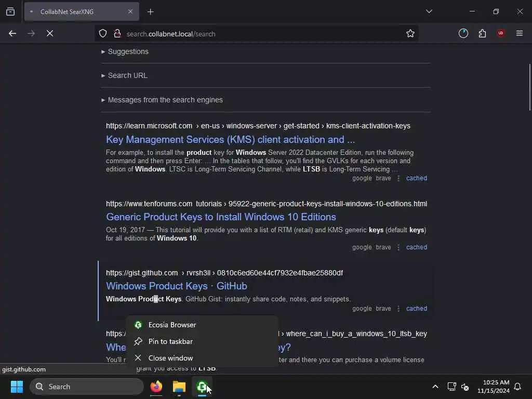Open the browser hamburger menu
The height and width of the screenshot is (399, 532).
pyautogui.click(x=520, y=33)
